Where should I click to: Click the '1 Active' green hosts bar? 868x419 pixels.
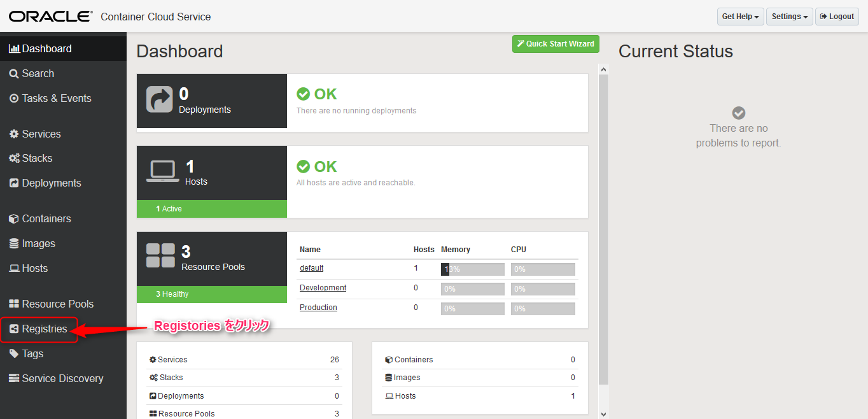(x=212, y=209)
